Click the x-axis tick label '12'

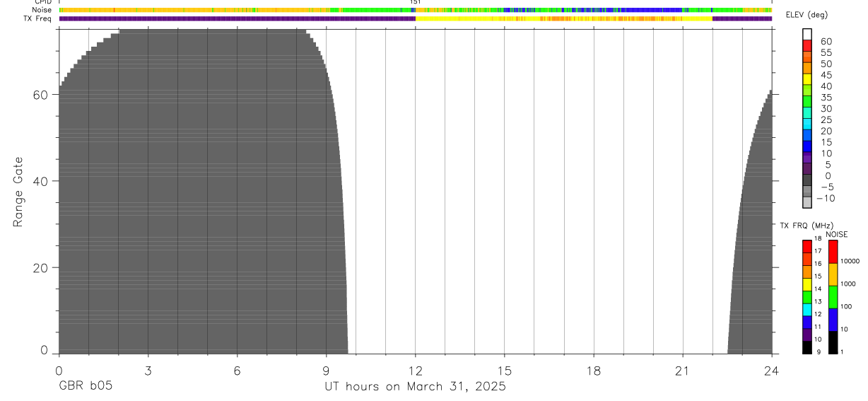pos(415,370)
